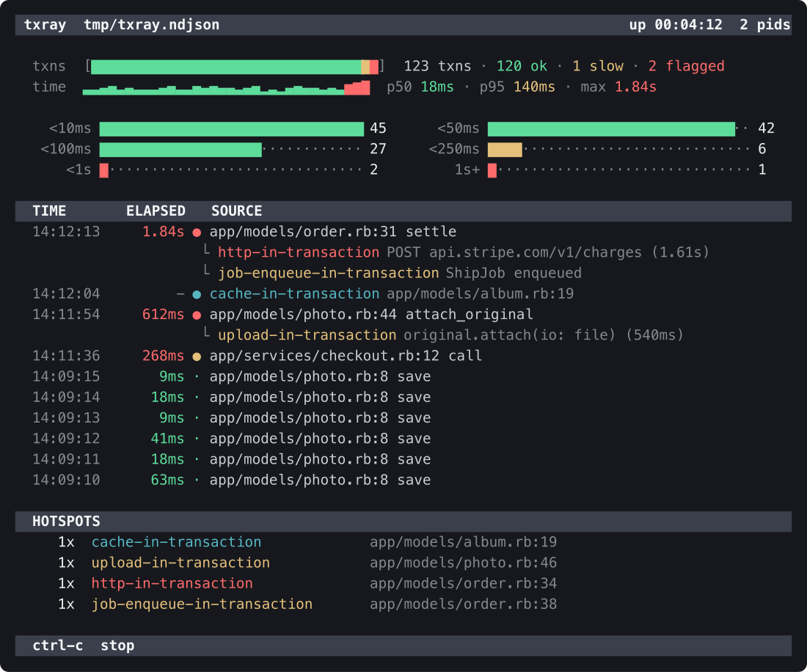Click hotspot path app/models/photo.rb:46
Screen dimensions: 807x672
pos(463,563)
